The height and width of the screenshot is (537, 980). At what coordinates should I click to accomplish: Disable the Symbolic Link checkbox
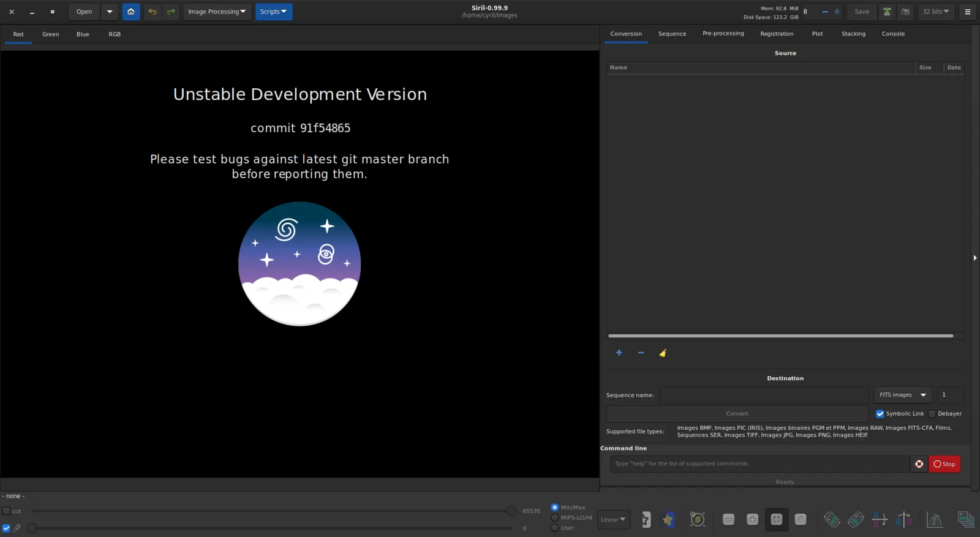coord(880,414)
